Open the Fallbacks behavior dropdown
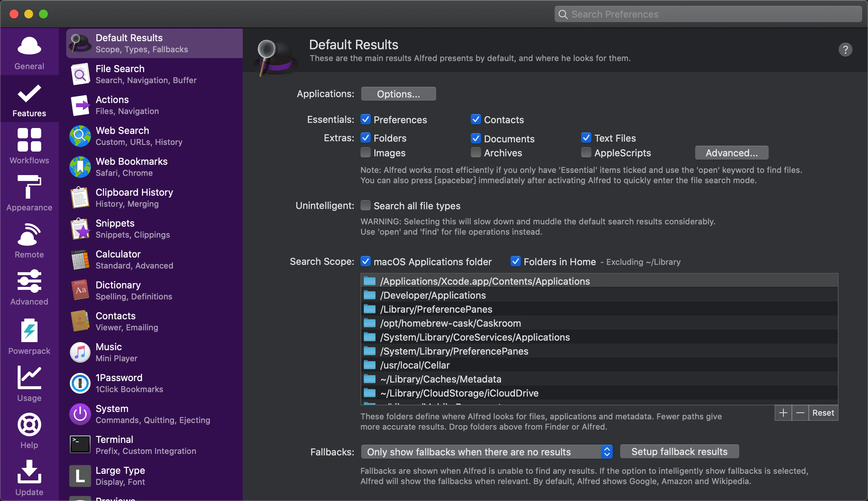 [x=487, y=452]
